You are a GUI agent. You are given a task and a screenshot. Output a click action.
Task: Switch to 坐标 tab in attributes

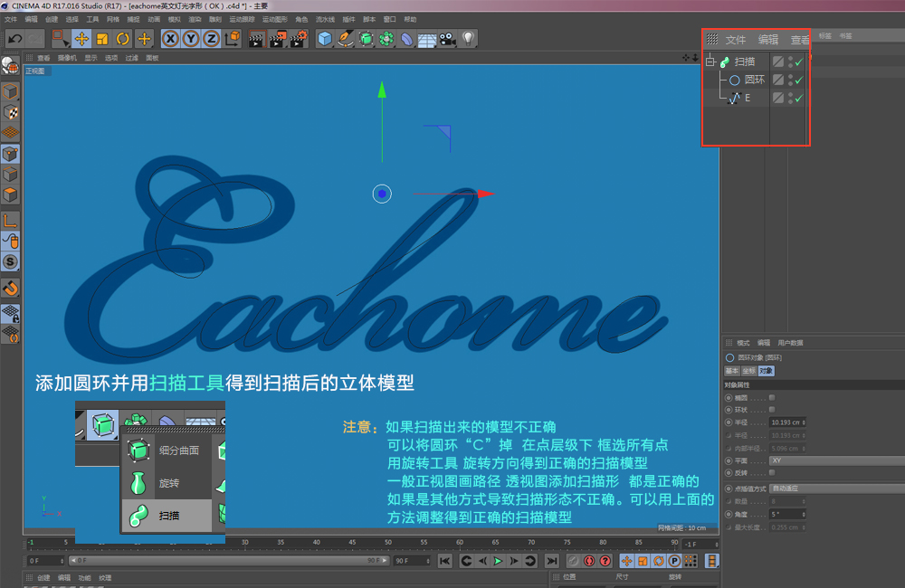pos(748,371)
